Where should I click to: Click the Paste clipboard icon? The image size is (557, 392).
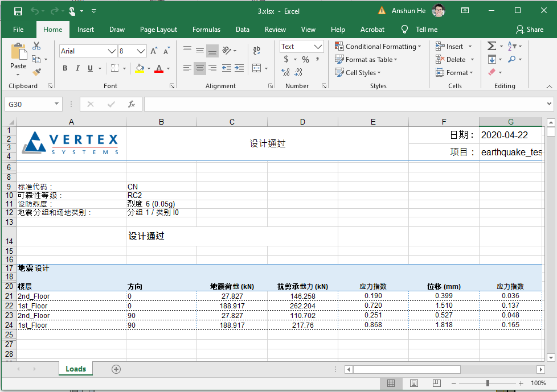click(x=18, y=52)
